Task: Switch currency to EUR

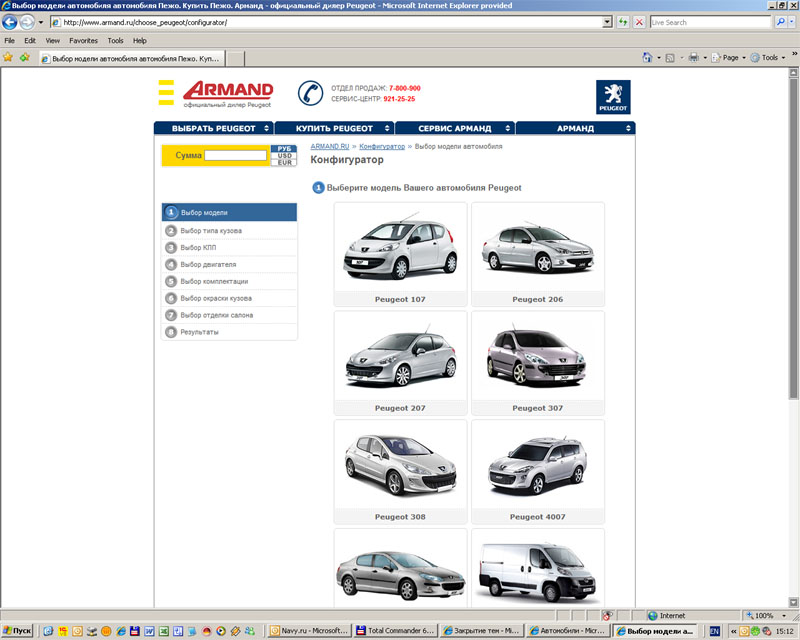Action: click(x=284, y=162)
